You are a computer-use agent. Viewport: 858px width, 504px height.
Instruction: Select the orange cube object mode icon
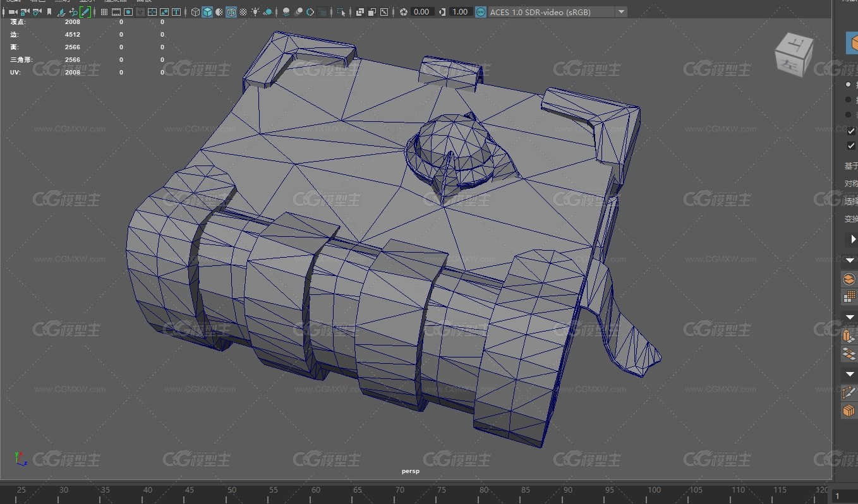pyautogui.click(x=852, y=43)
